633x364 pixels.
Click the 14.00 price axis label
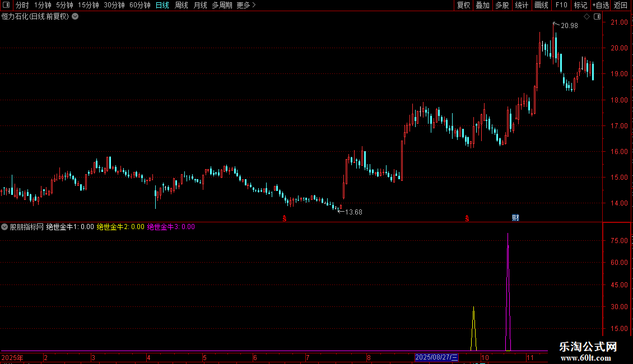pos(619,203)
